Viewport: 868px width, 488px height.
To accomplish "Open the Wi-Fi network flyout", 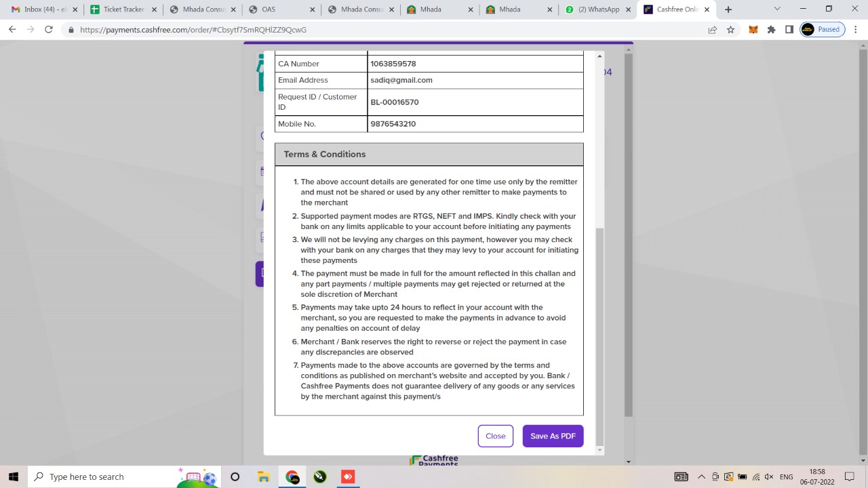I will tap(756, 477).
